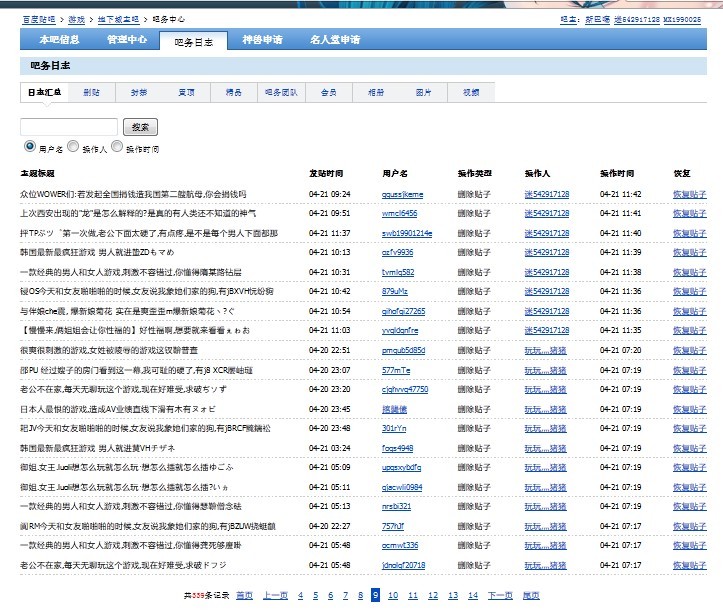Restore the post by qqussjkeme
723x611 pixels.
click(689, 194)
